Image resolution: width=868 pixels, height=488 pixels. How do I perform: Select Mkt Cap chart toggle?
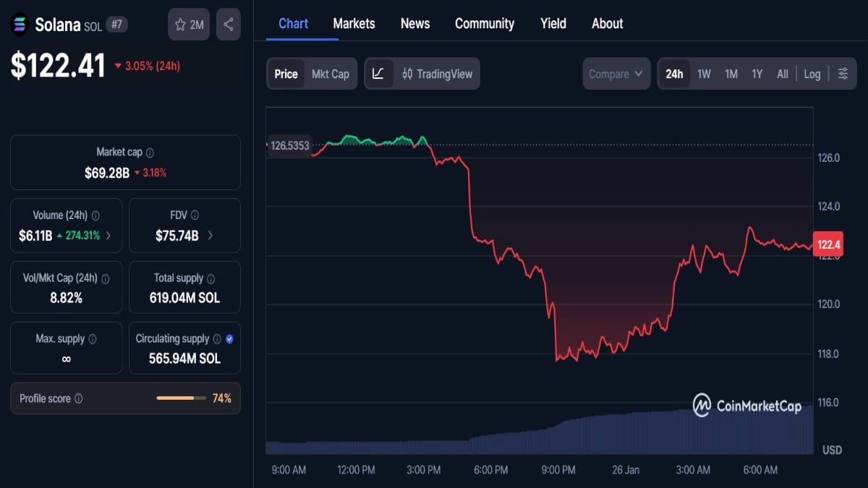(x=331, y=74)
